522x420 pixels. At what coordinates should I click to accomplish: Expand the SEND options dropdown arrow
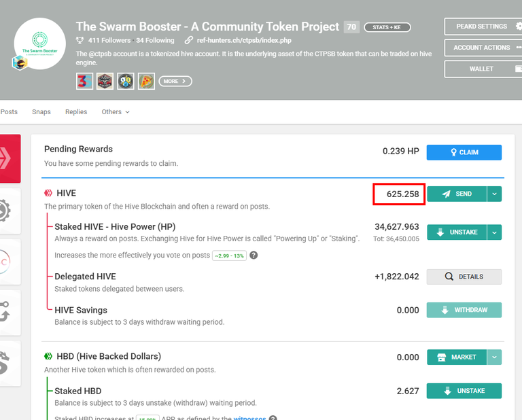pos(494,194)
